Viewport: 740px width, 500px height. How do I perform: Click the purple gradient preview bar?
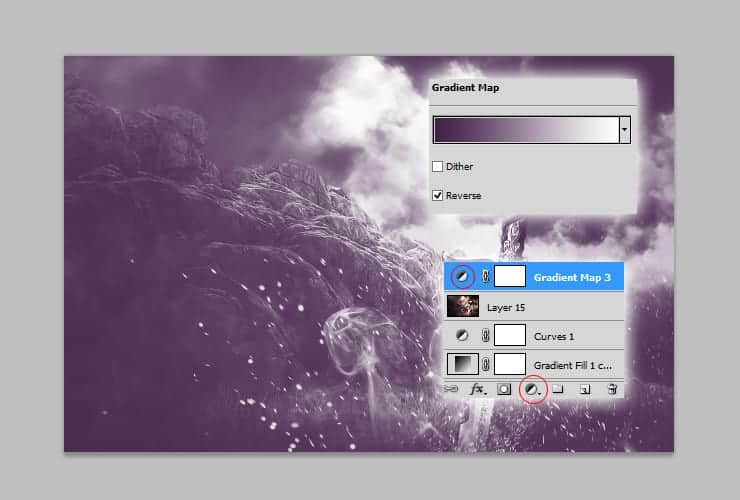[526, 129]
